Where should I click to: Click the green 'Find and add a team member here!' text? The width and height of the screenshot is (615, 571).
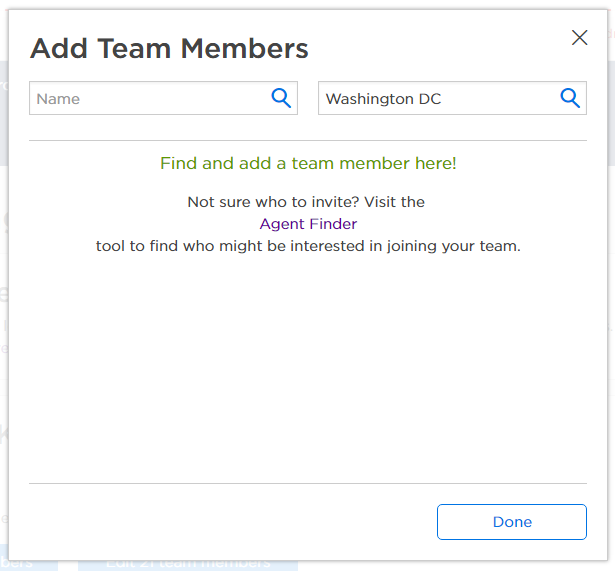308,163
